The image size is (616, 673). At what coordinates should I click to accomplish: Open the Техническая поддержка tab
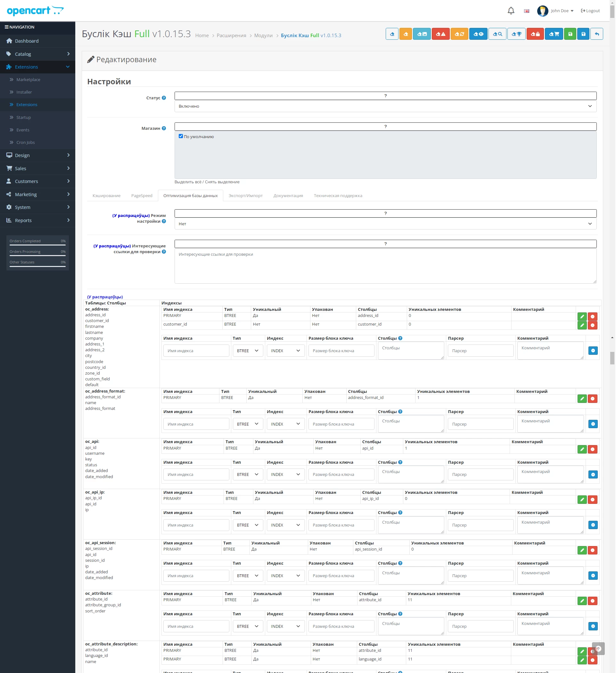pyautogui.click(x=338, y=195)
